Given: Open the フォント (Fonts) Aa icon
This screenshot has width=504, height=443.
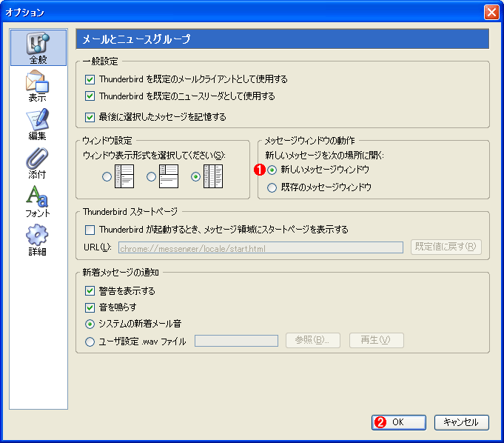Looking at the screenshot, I should click(x=38, y=201).
